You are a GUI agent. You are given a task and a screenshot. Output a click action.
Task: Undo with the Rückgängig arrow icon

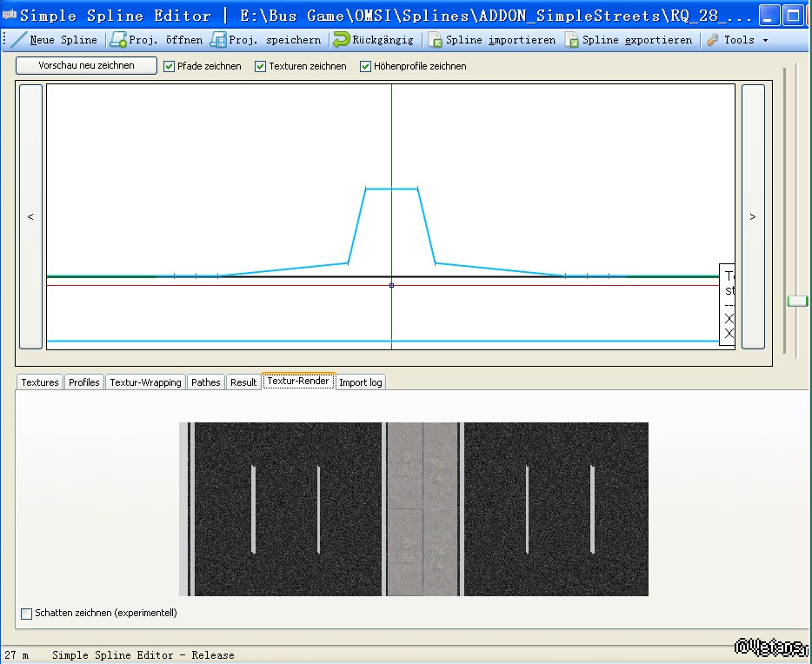point(342,40)
